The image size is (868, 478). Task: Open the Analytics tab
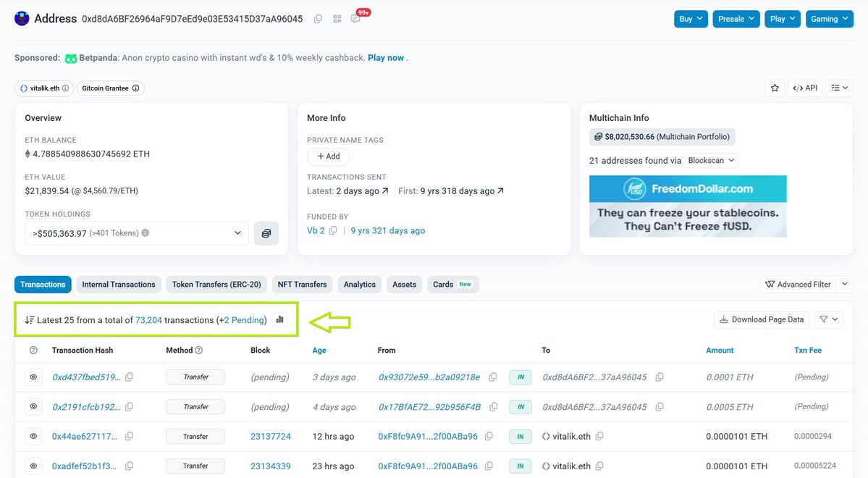click(359, 284)
